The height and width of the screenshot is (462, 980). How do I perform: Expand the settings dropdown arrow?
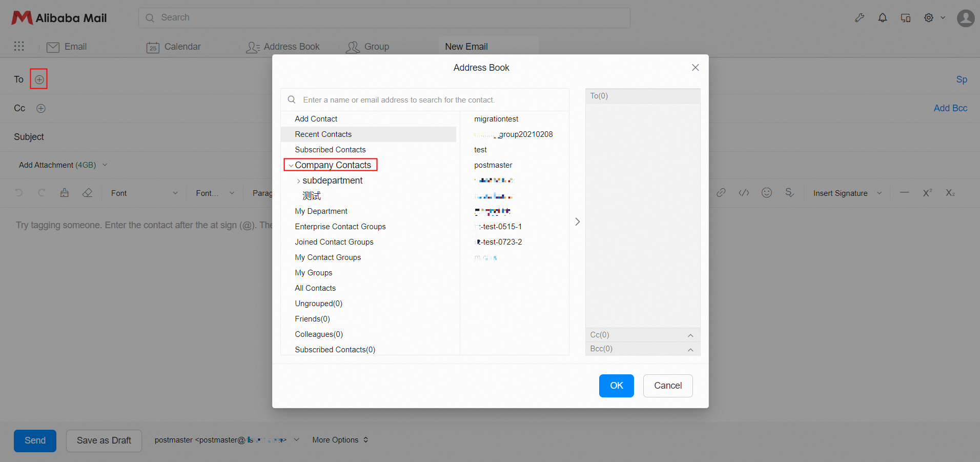pyautogui.click(x=943, y=18)
